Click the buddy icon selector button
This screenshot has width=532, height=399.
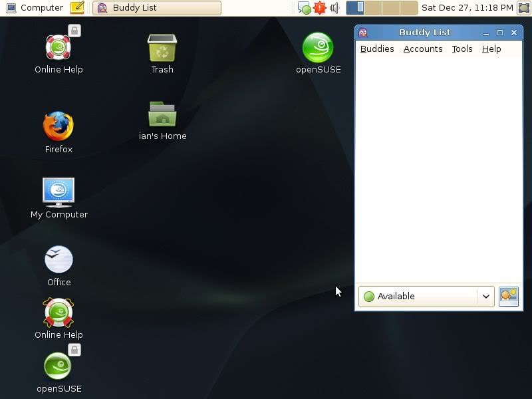pyautogui.click(x=509, y=296)
